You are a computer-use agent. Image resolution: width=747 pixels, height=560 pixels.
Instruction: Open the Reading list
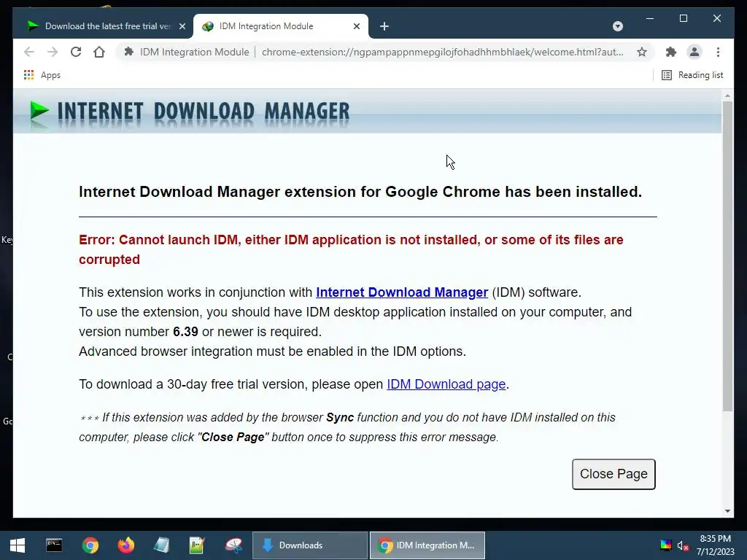(692, 75)
